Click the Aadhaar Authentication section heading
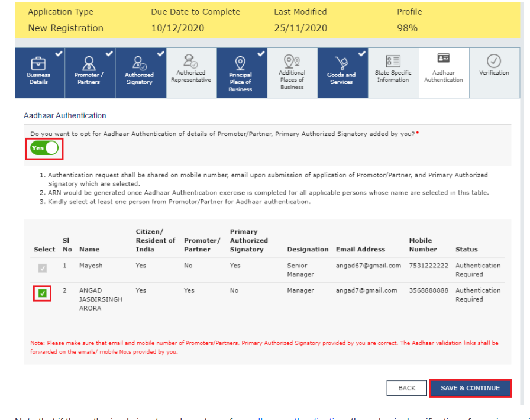The image size is (530, 420). tap(64, 116)
